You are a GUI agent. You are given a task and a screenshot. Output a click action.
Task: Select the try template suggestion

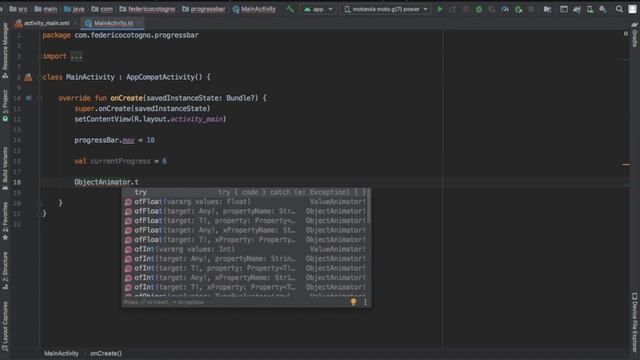coord(245,192)
